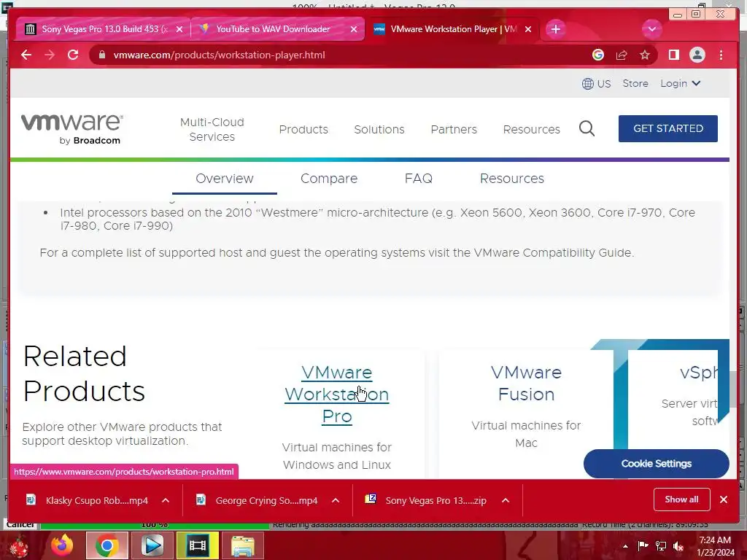The height and width of the screenshot is (560, 747).
Task: Click the network tray icon
Action: [x=661, y=545]
